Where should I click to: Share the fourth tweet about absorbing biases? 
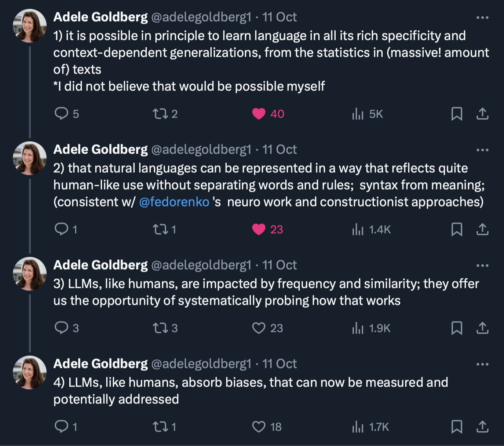tap(482, 427)
